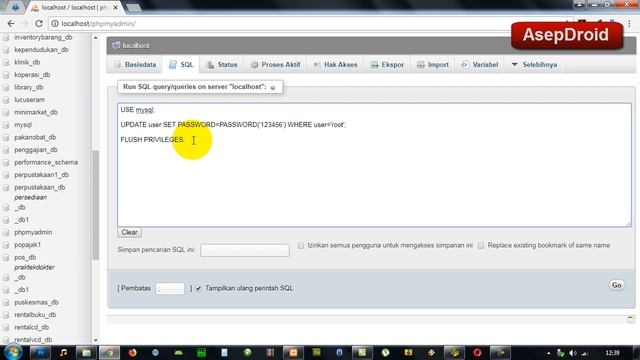The height and width of the screenshot is (360, 640).
Task: Click the red Opera icon in taskbar
Action: (477, 353)
